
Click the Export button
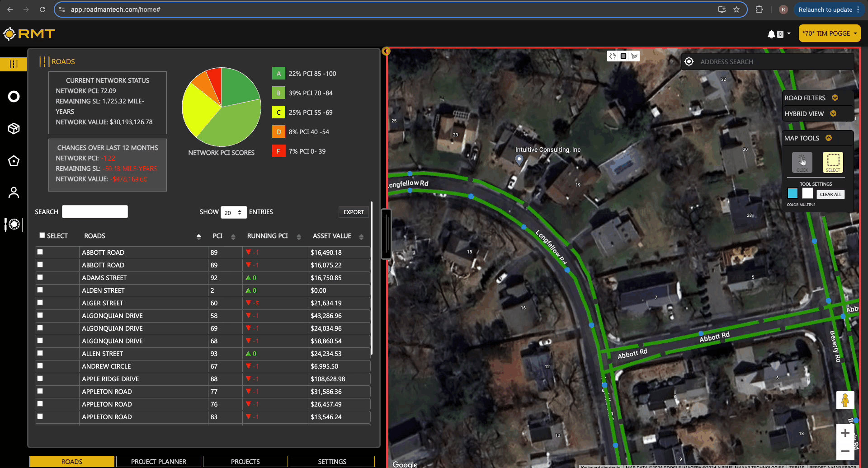coord(354,212)
